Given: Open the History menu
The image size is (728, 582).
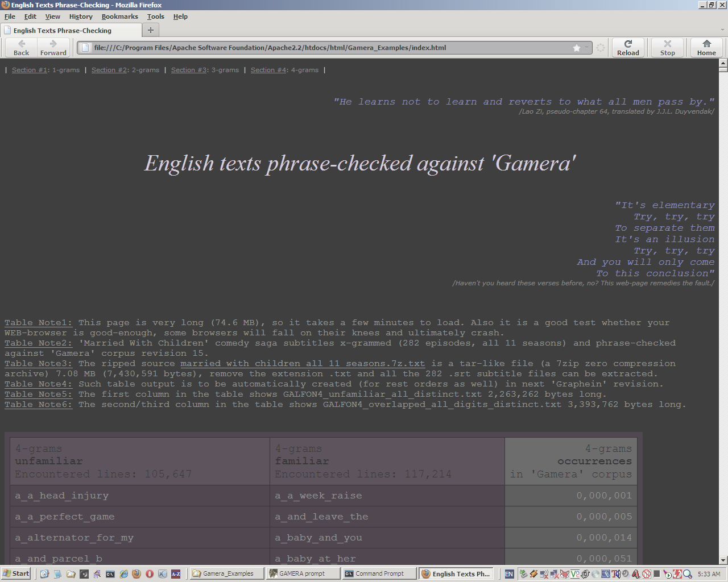Looking at the screenshot, I should pyautogui.click(x=81, y=16).
